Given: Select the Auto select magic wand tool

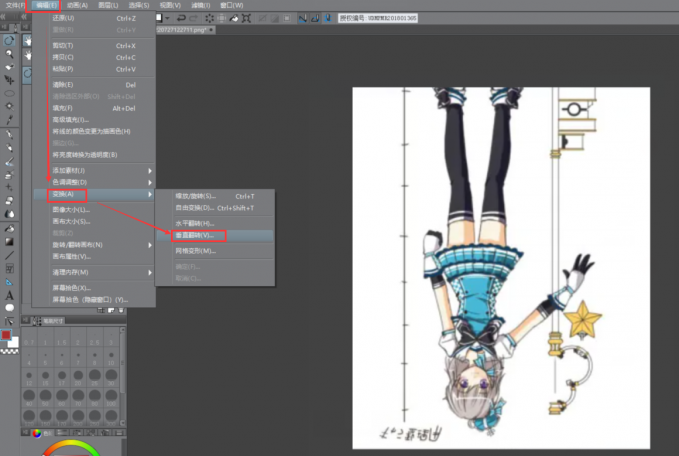Looking at the screenshot, I should [x=9, y=106].
